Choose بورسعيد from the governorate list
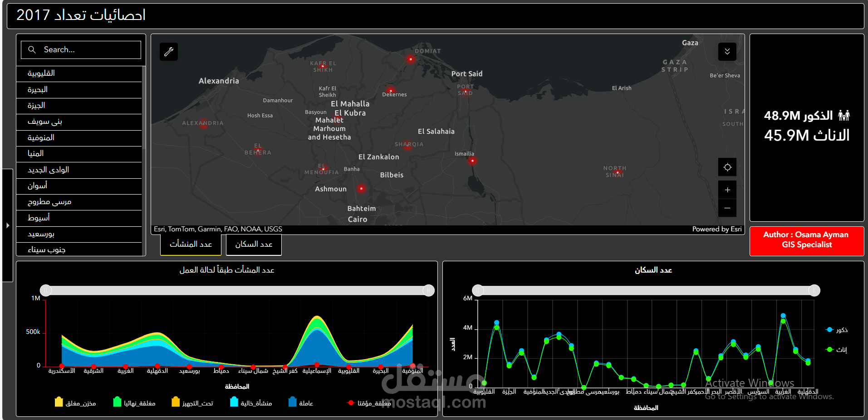Viewport: 868px width, 420px height. [79, 234]
